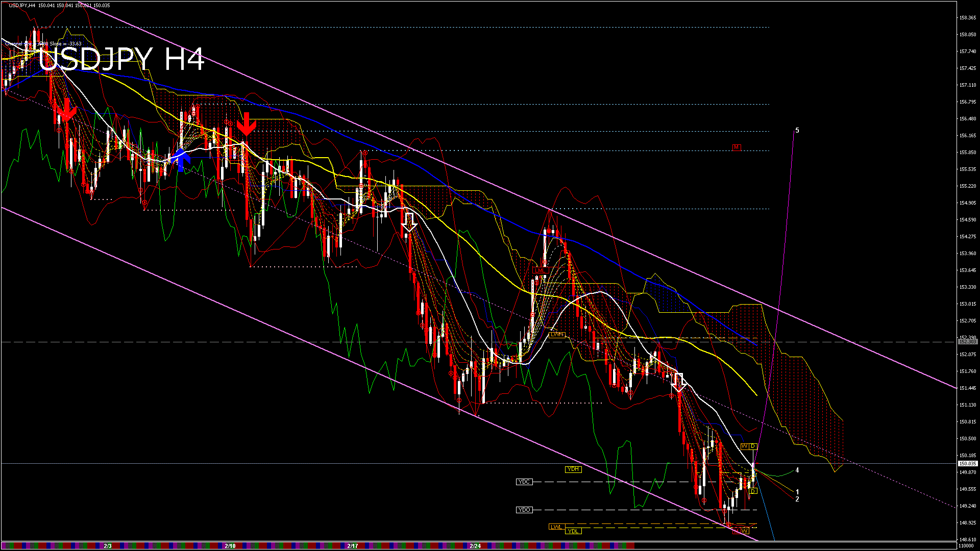980x551 pixels.
Task: Click the YDC white level label
Action: pyautogui.click(x=524, y=482)
